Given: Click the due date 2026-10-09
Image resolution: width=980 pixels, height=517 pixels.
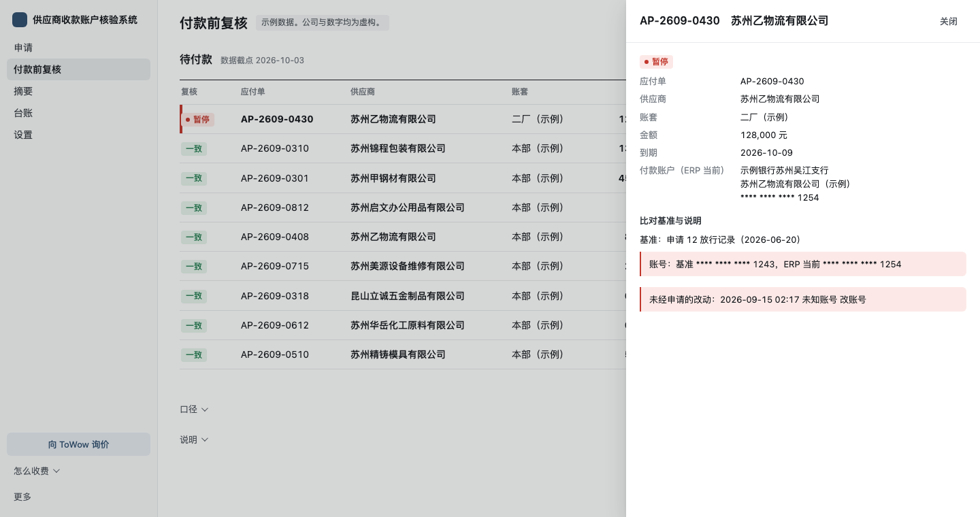Looking at the screenshot, I should 766,152.
